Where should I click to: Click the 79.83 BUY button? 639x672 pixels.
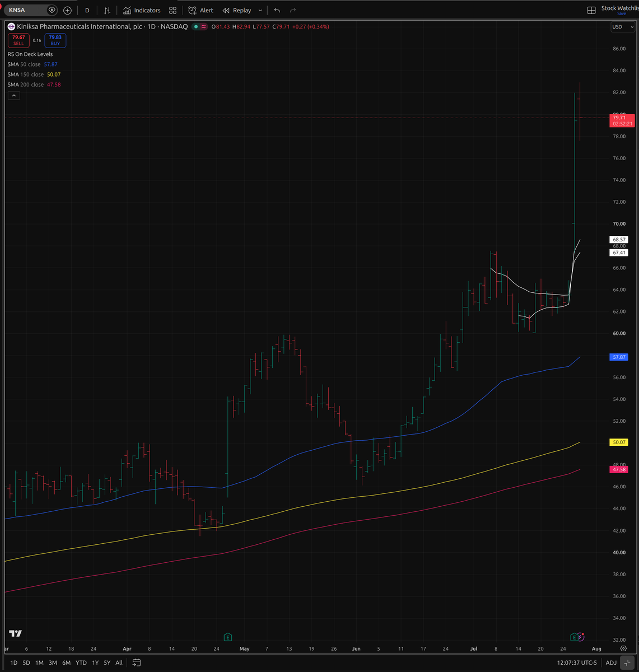[55, 40]
